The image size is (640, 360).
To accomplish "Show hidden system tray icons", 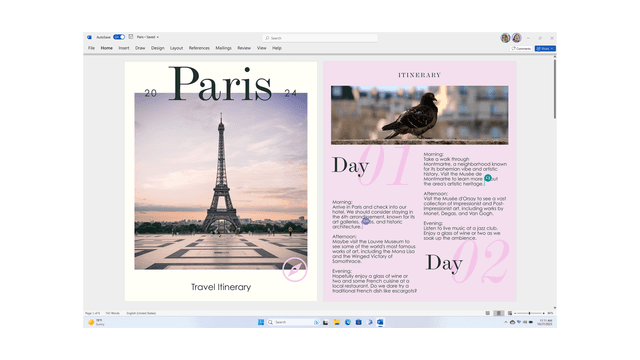I will (506, 322).
